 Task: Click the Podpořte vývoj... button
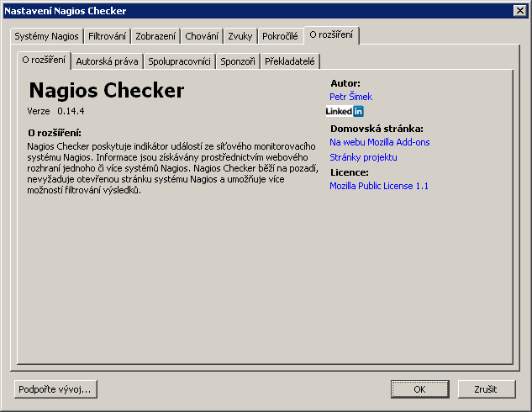click(x=55, y=389)
